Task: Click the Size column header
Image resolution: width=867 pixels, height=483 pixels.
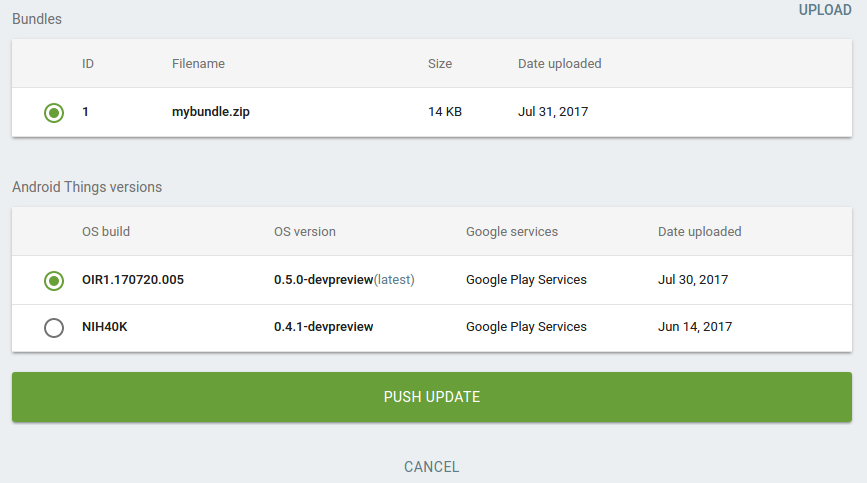Action: point(440,64)
